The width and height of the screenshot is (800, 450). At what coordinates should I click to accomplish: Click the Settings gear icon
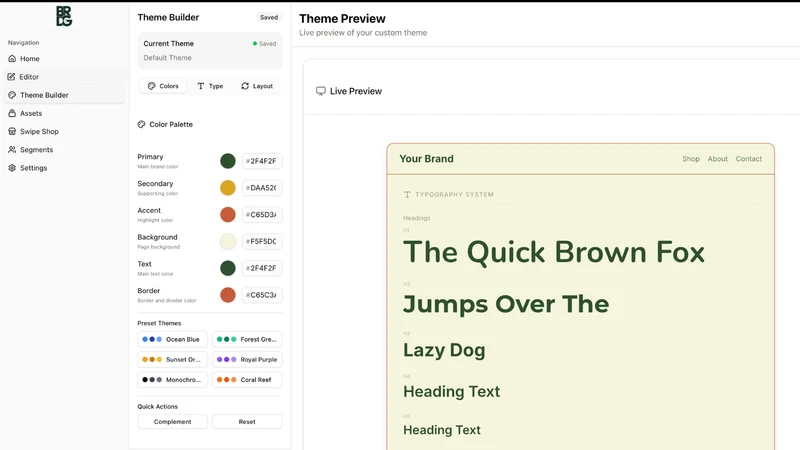click(x=12, y=168)
